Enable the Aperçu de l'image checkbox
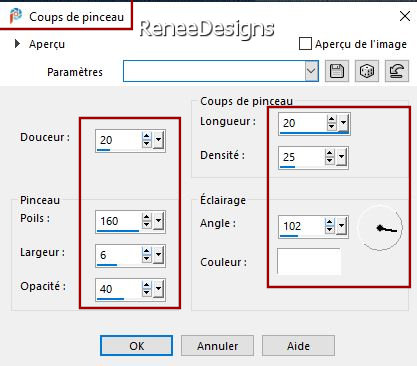The width and height of the screenshot is (417, 366). (305, 44)
